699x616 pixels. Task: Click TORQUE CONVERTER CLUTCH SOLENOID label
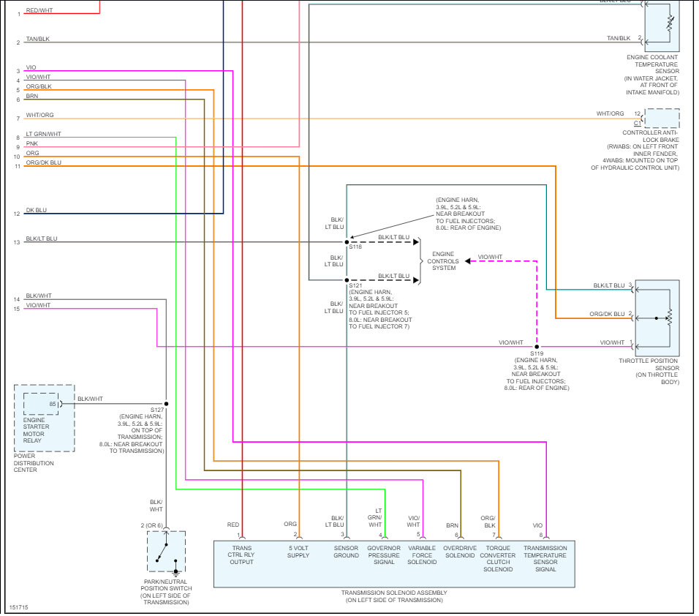click(497, 558)
